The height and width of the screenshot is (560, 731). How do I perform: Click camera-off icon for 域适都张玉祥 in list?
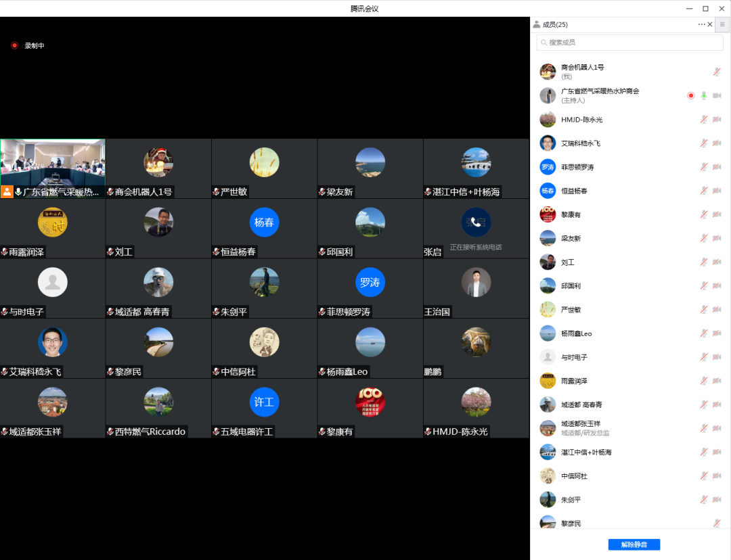[x=717, y=428]
